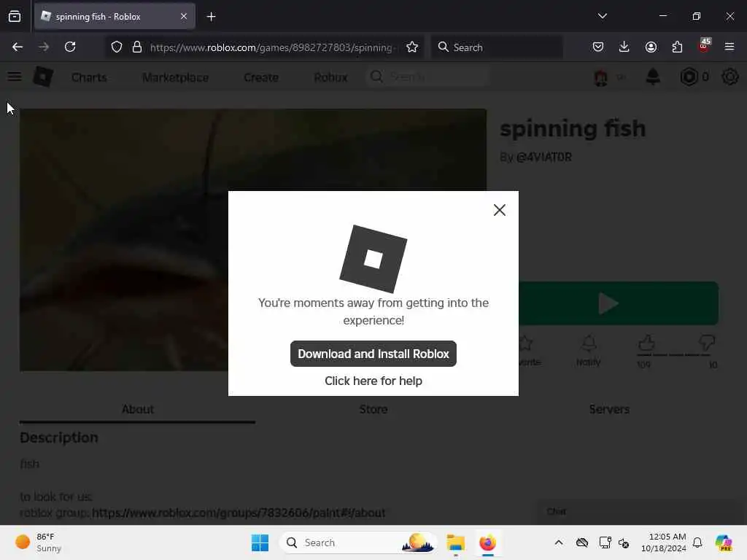Open a new browser tab
Screen dimensions: 747x560
click(211, 17)
